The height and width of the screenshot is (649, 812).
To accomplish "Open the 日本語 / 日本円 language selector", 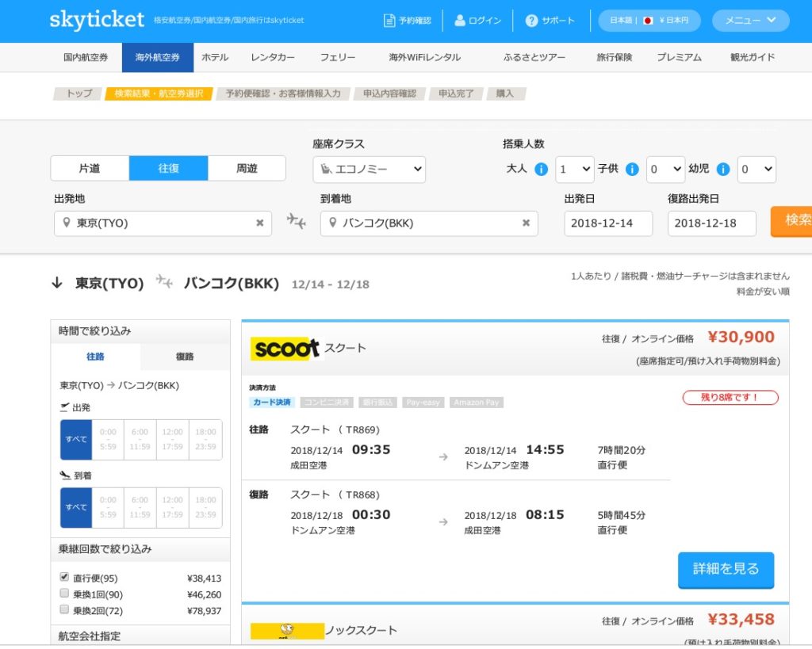I will click(x=649, y=21).
